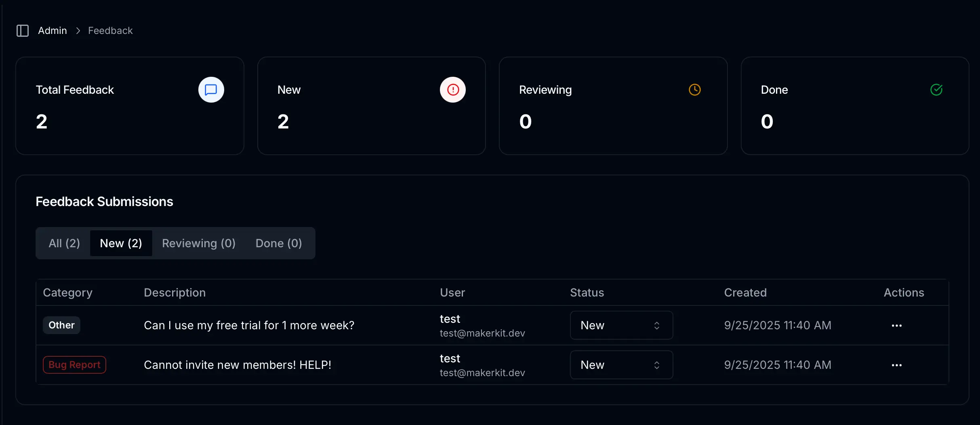Image resolution: width=980 pixels, height=425 pixels.
Task: Click the Created column header
Action: pos(745,292)
